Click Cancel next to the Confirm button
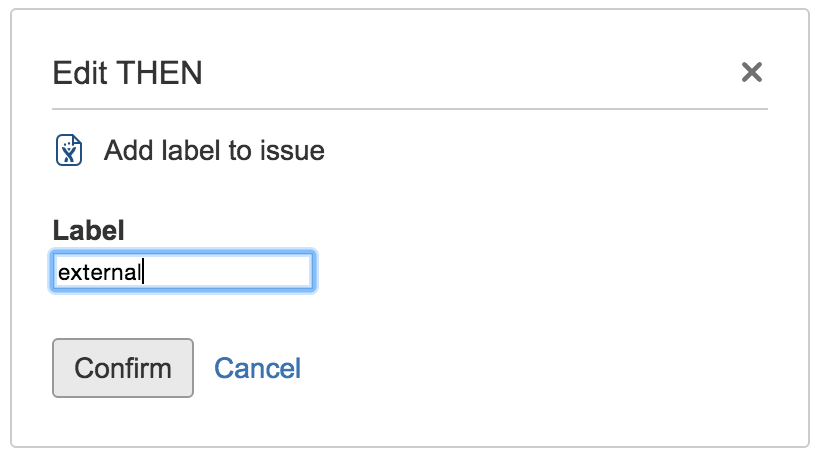Viewport: 822px width, 456px height. (x=257, y=368)
